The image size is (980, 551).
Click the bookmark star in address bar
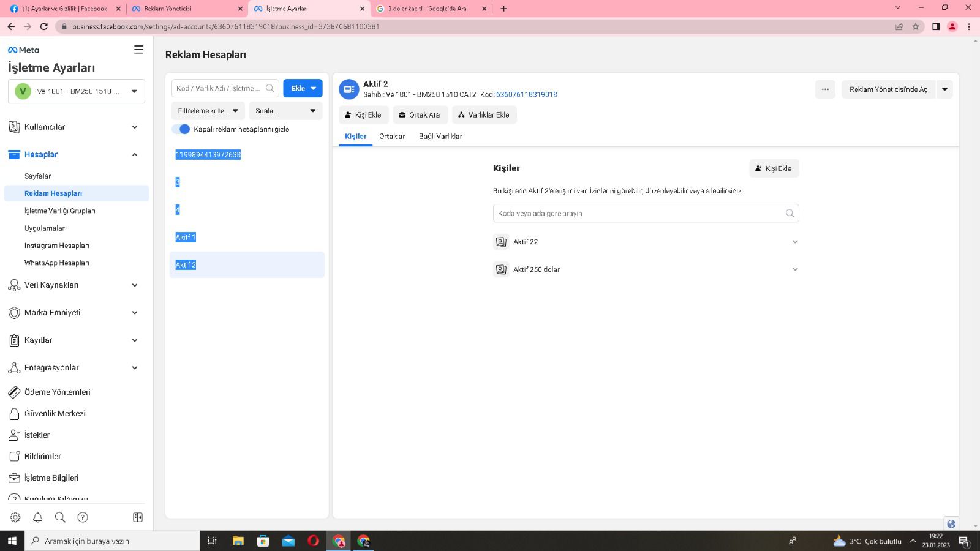916,26
